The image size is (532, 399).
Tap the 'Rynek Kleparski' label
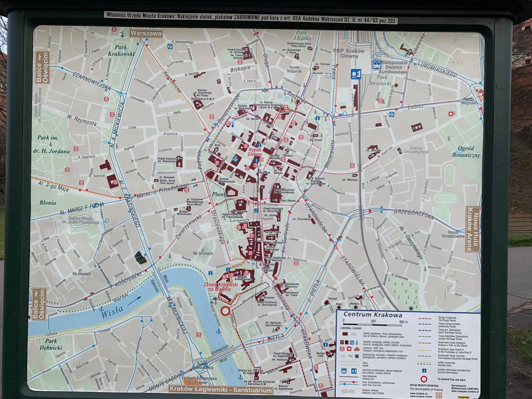(294, 69)
